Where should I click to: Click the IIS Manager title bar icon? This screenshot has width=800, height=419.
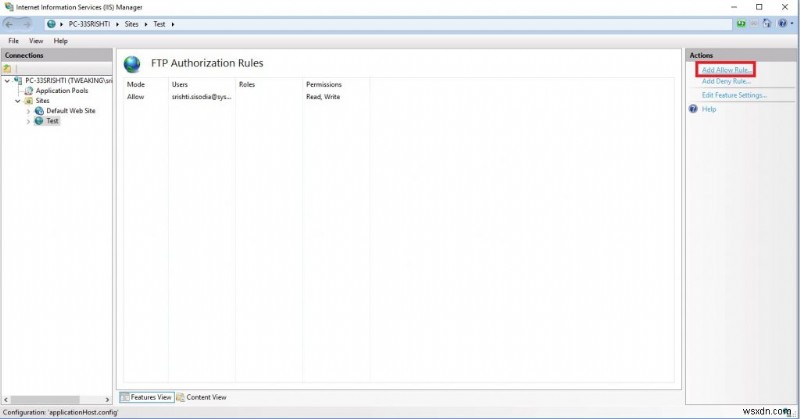click(x=9, y=7)
